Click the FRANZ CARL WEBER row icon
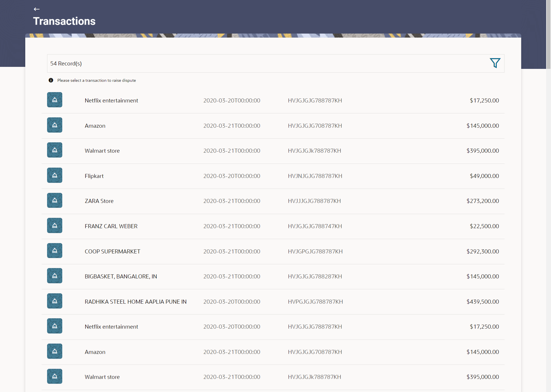551x392 pixels. tap(55, 226)
